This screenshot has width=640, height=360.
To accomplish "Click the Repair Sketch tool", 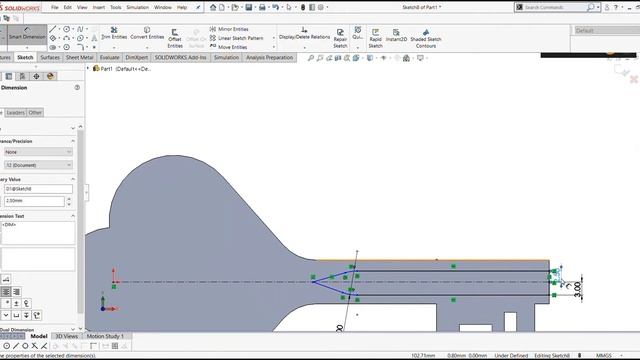I will point(340,38).
